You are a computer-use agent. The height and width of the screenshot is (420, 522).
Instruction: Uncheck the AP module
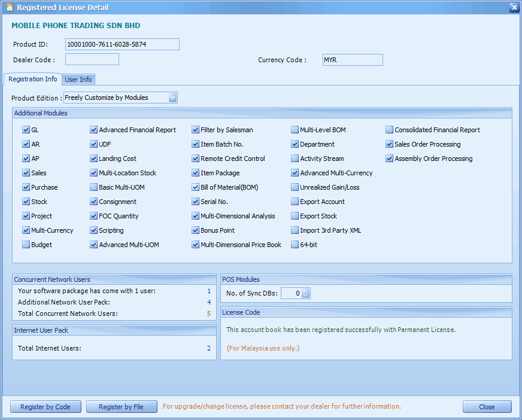click(x=26, y=159)
